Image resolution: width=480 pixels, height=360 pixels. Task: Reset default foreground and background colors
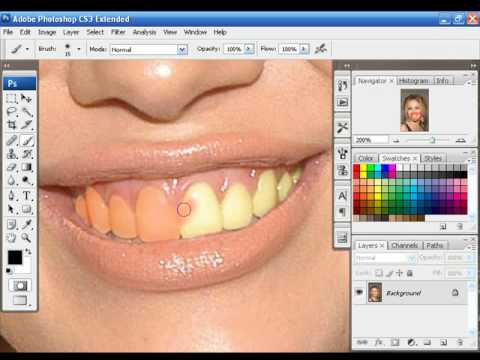(x=9, y=270)
